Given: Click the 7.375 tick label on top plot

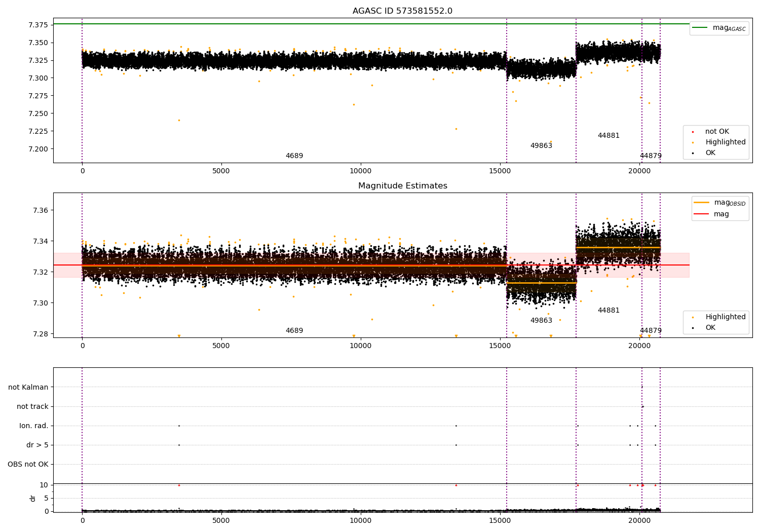Looking at the screenshot, I should (x=39, y=25).
